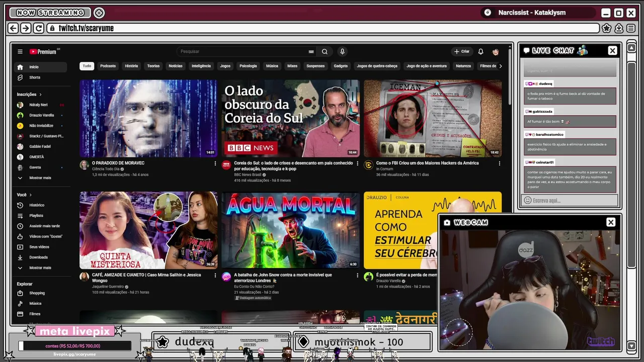Open Playlists in sidebar
This screenshot has height=362, width=644.
[x=40, y=216]
